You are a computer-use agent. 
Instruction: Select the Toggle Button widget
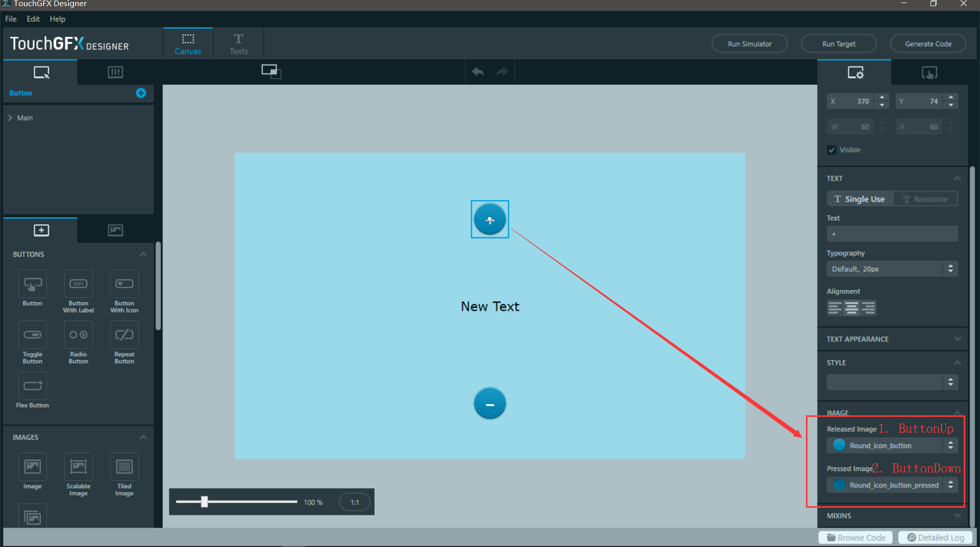tap(33, 342)
